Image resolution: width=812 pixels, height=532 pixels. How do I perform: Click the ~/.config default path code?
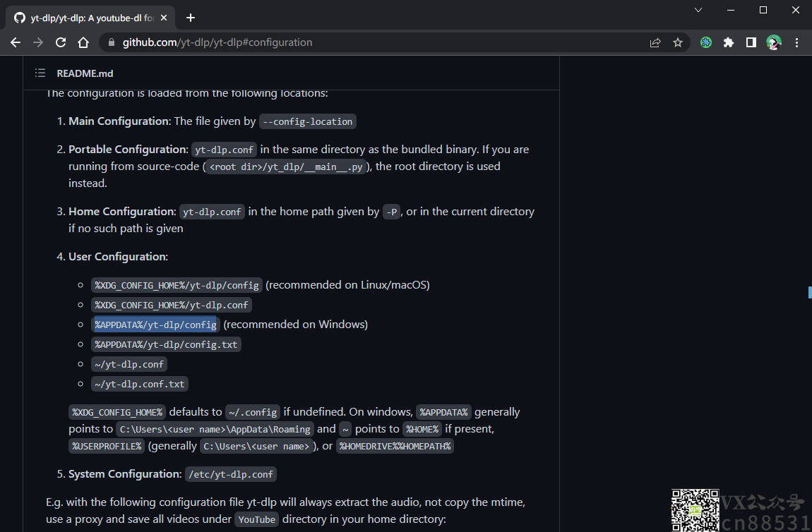click(253, 413)
